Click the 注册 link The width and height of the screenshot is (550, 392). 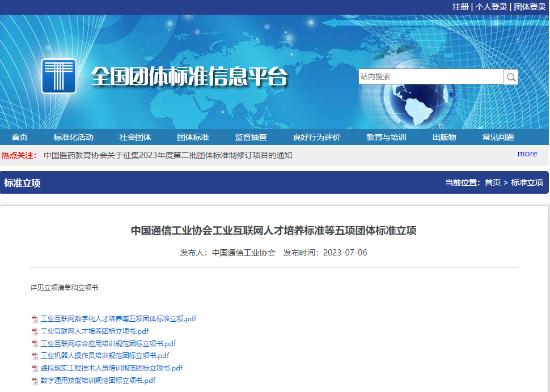click(x=460, y=7)
